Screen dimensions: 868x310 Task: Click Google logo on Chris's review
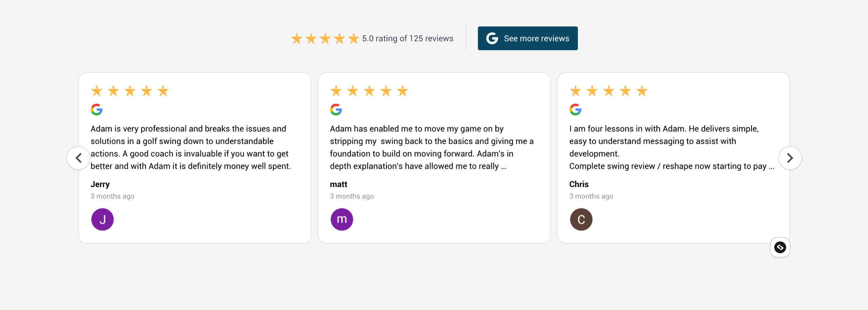point(575,110)
